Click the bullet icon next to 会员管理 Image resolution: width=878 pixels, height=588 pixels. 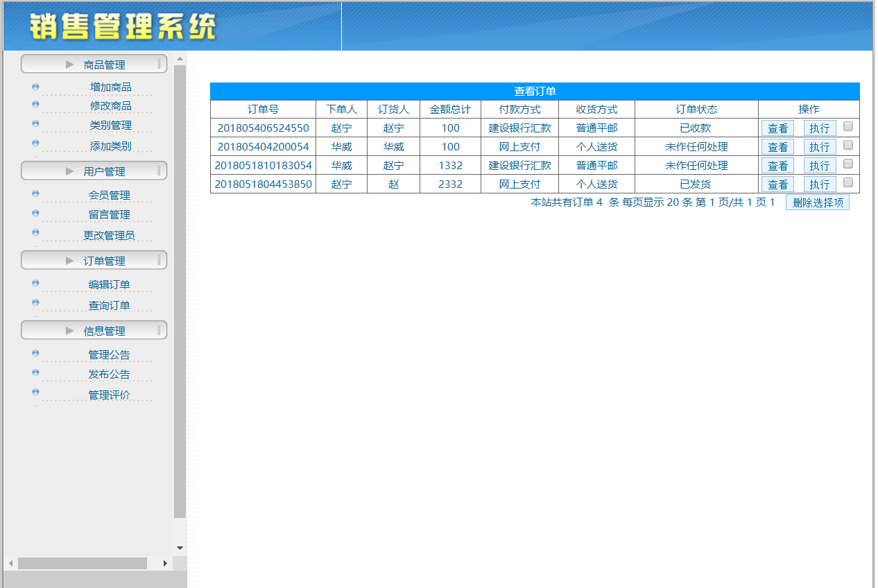tap(35, 194)
